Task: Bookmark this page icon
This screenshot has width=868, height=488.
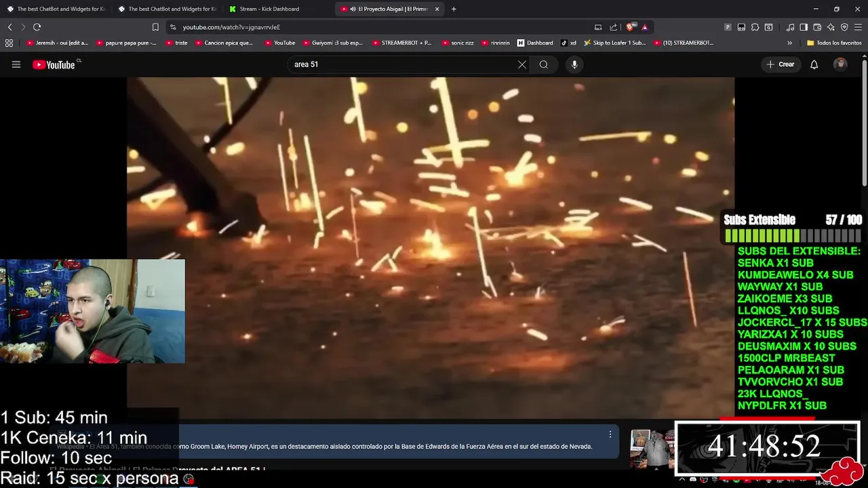Action: tap(155, 27)
